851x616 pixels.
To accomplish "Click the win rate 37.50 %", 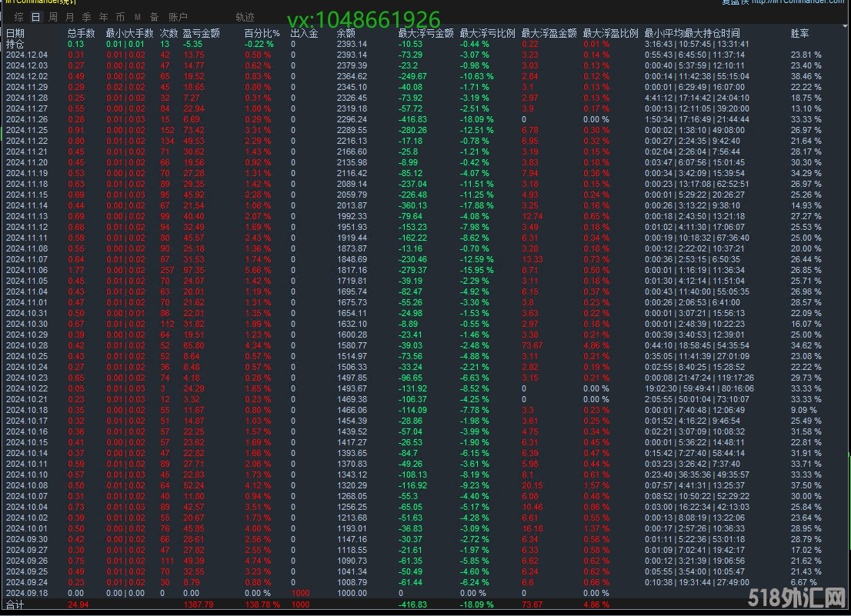I will point(806,485).
